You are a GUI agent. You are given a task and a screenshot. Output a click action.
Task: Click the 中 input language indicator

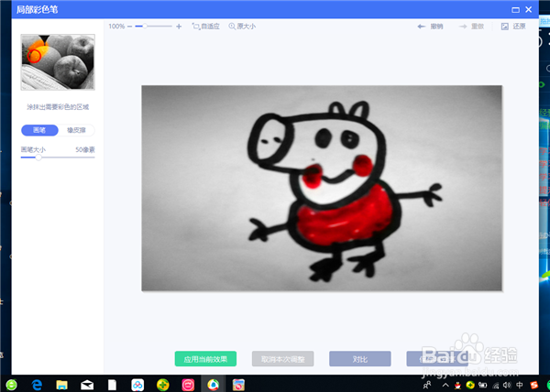pyautogui.click(x=520, y=385)
